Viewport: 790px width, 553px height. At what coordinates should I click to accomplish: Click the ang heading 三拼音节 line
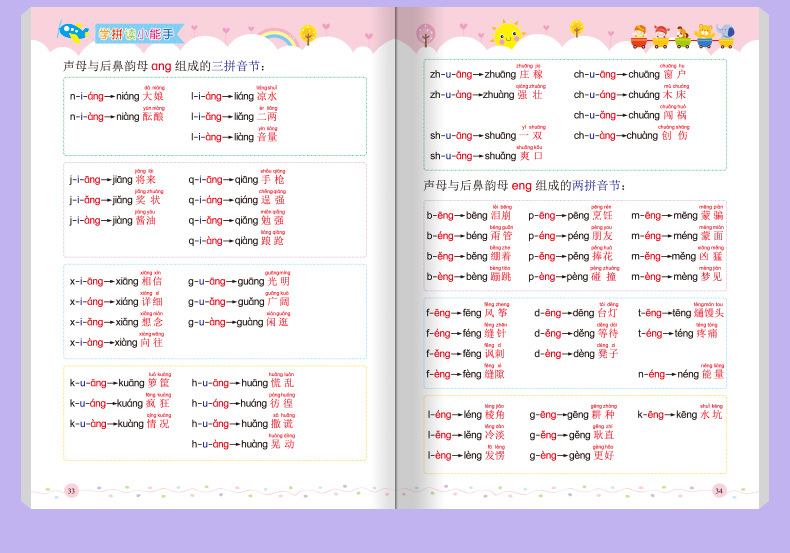(164, 66)
